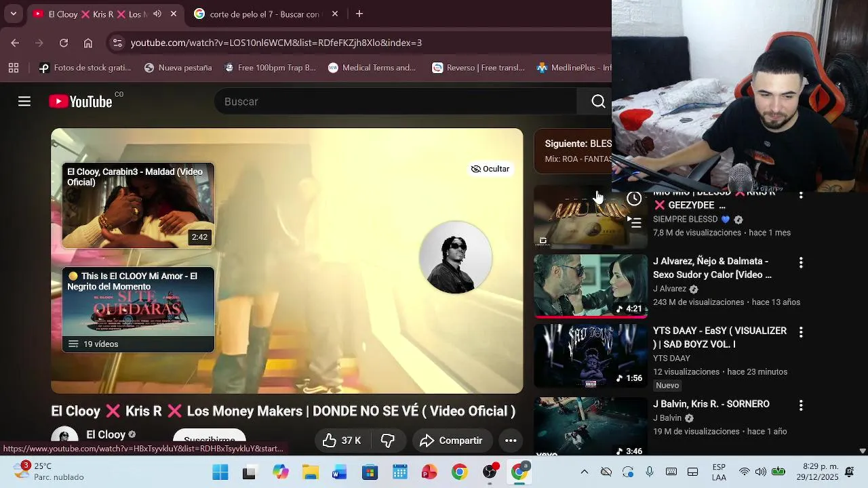Viewport: 868px width, 488px height.
Task: Open options menu for MIO MIO video
Action: click(801, 195)
